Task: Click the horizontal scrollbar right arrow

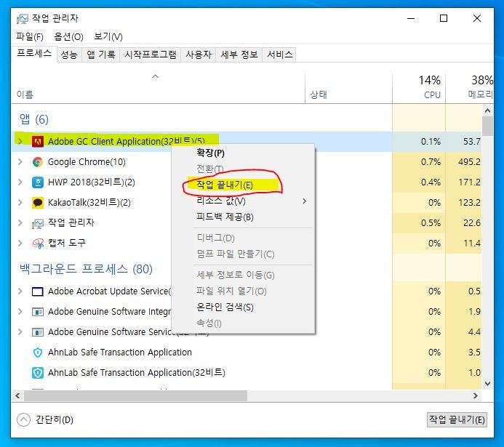Action: (x=476, y=396)
